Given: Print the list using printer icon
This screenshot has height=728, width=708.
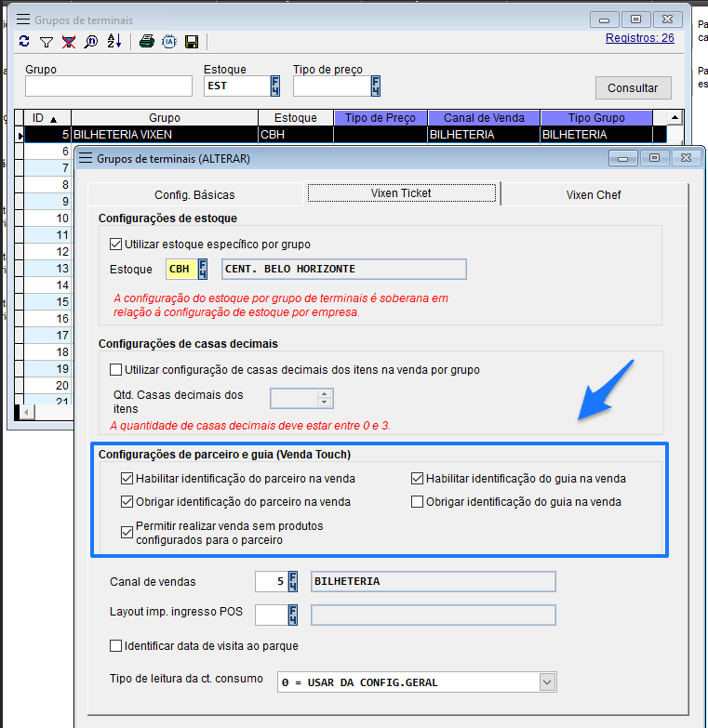Looking at the screenshot, I should click(x=147, y=42).
